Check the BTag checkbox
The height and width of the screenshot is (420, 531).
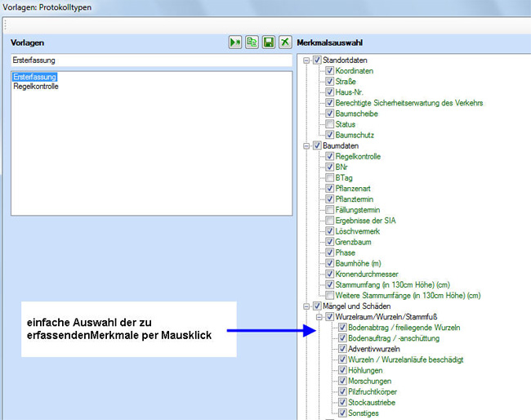click(328, 177)
